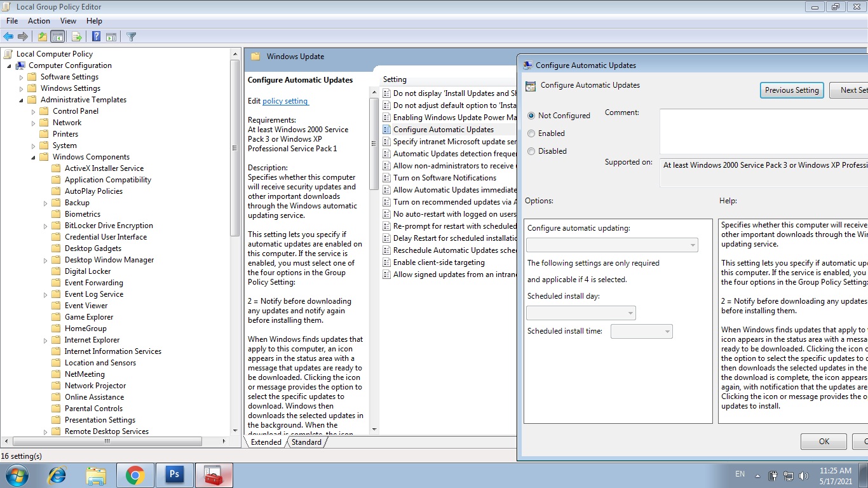This screenshot has height=488, width=868.
Task: Launch Internet Explorer from the taskbar
Action: click(x=57, y=475)
